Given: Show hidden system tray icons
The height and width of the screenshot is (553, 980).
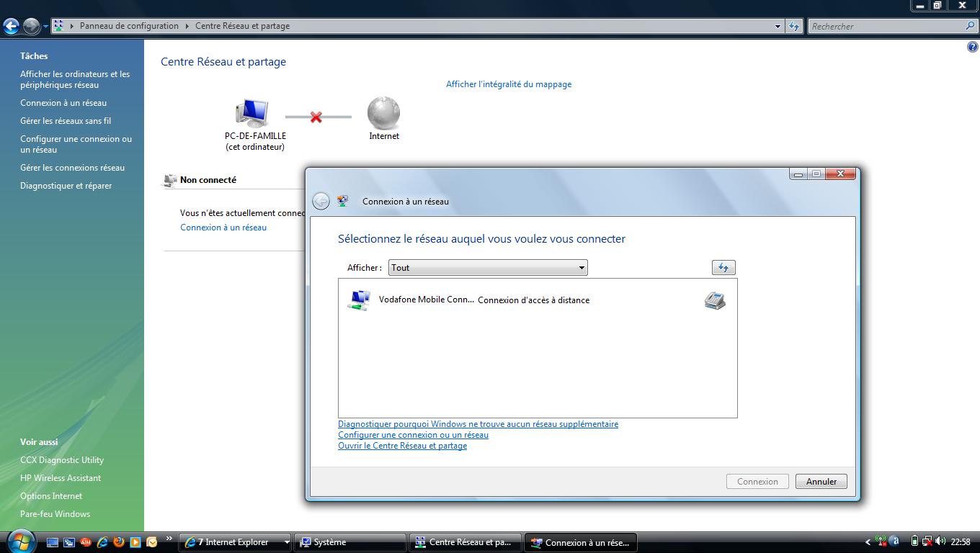Looking at the screenshot, I should point(868,542).
